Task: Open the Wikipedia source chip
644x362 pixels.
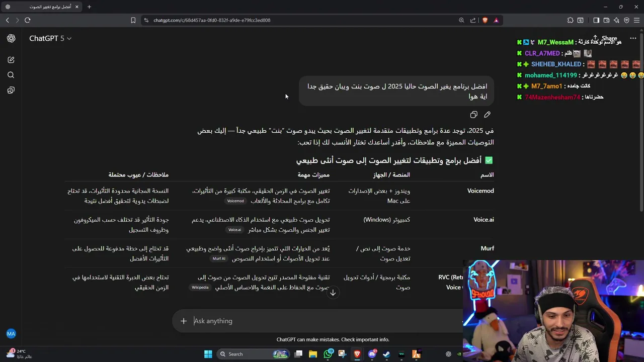Action: pyautogui.click(x=200, y=288)
